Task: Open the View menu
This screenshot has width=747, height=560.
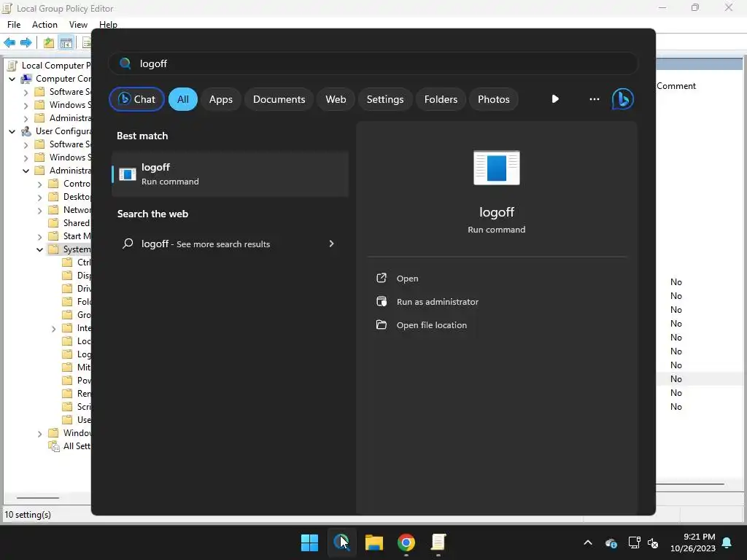Action: 78,25
